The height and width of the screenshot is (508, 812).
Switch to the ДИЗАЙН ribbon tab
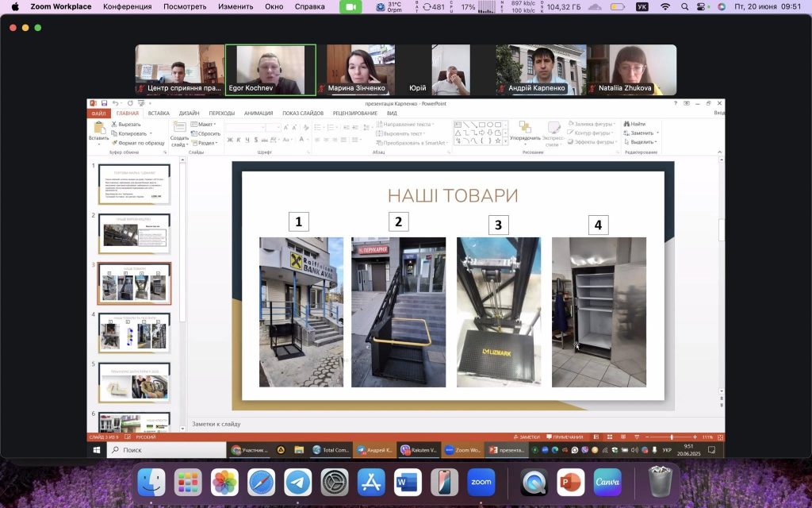[x=189, y=114]
